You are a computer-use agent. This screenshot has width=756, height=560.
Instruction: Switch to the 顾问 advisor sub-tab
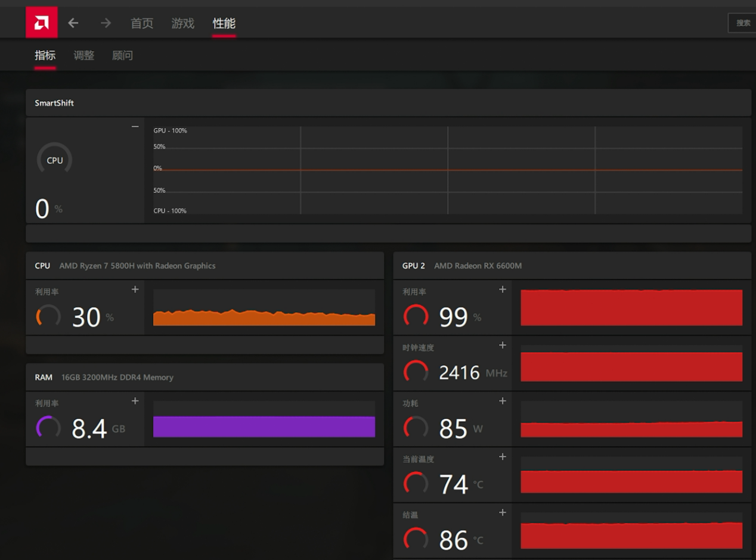click(122, 55)
